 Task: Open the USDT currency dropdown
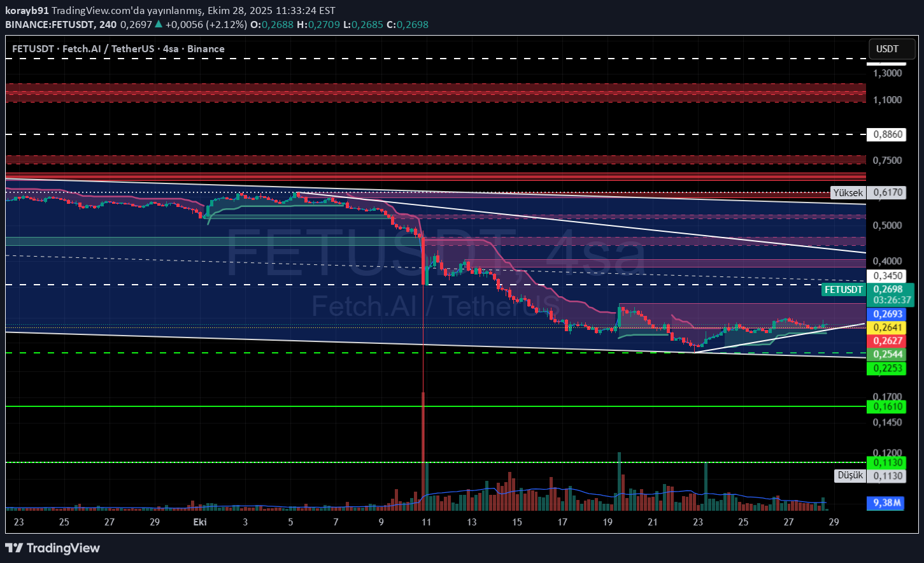pyautogui.click(x=887, y=49)
